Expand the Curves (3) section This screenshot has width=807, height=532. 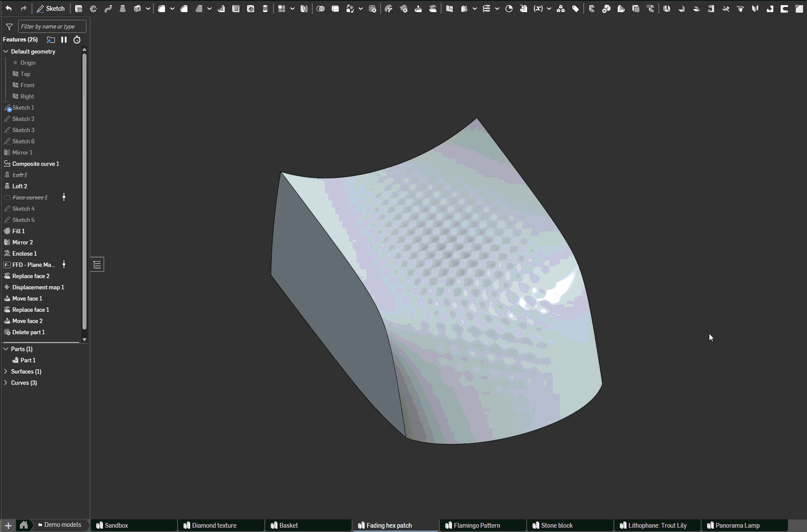coord(6,383)
